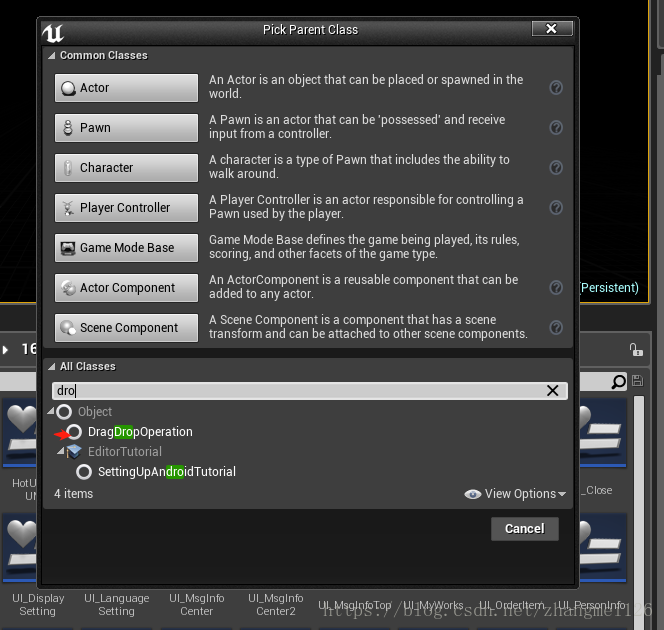Select SettingUpAndroidTutorial class
664x630 pixels.
coord(166,472)
